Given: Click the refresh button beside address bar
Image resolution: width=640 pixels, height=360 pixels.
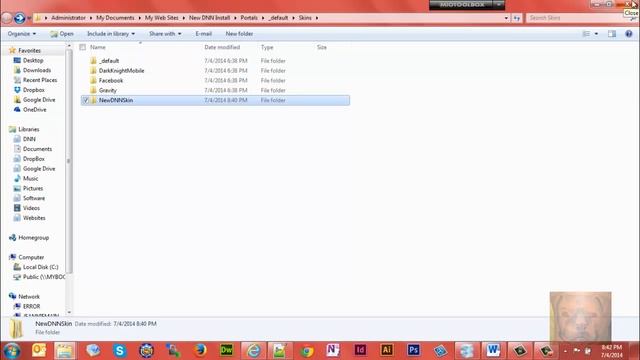Looking at the screenshot, I should point(517,18).
